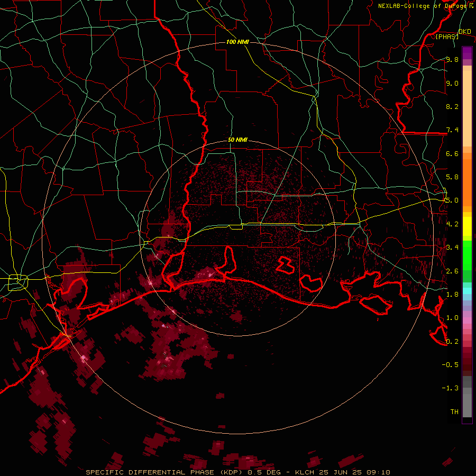This screenshot has width=476, height=476.
Task: Click the 3.4 value on color scale
Action: (452, 248)
